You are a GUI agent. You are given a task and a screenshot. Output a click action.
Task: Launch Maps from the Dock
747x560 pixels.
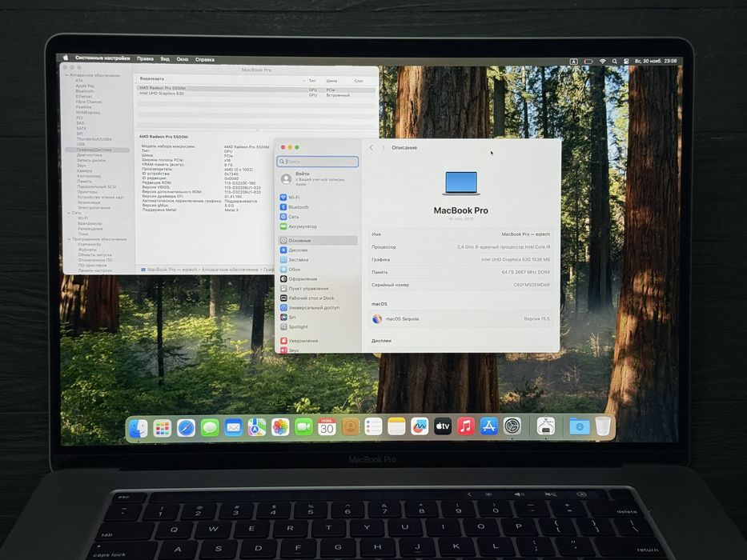(257, 427)
